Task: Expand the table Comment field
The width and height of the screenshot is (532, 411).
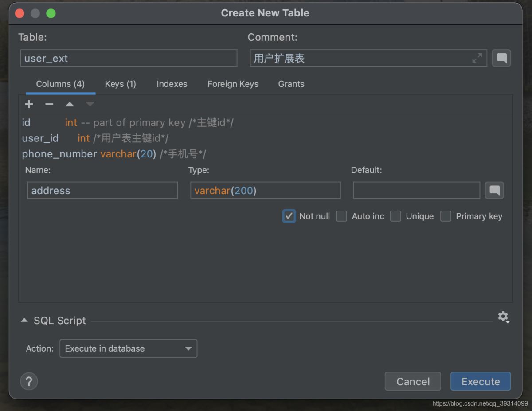Action: click(477, 58)
